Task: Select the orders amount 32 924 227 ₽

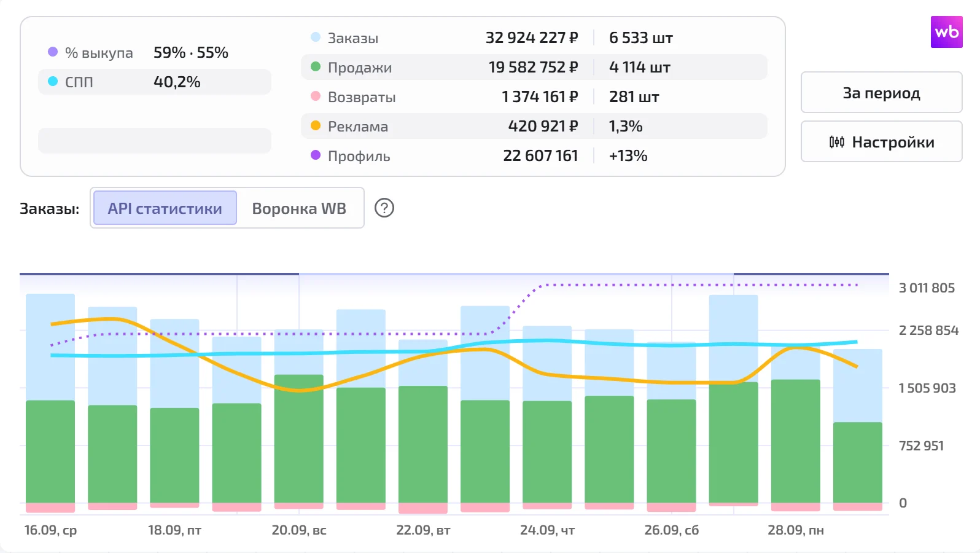Action: coord(532,37)
